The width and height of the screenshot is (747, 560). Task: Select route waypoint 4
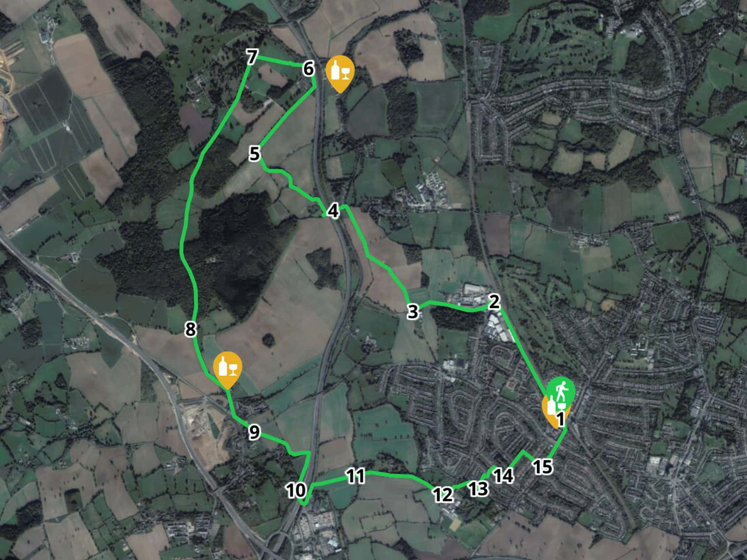(x=333, y=211)
